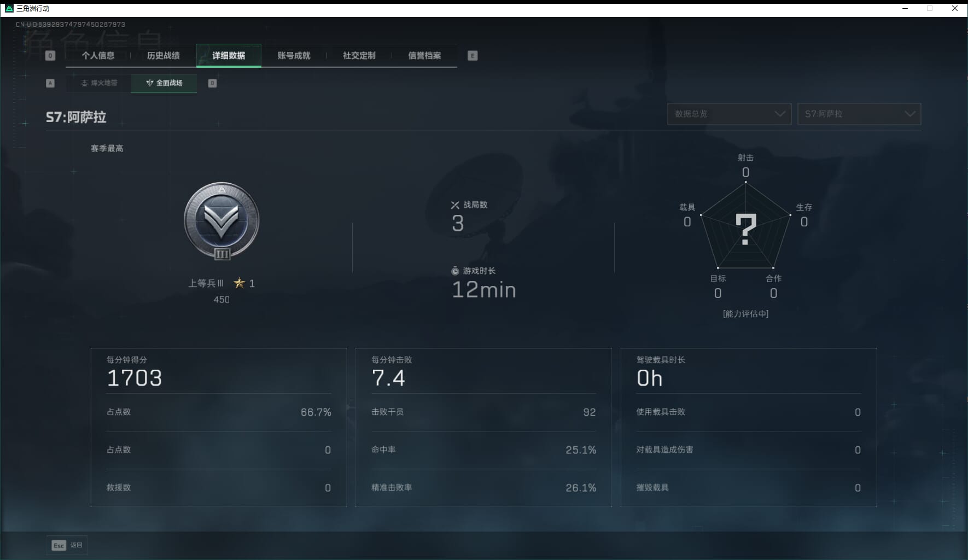Image resolution: width=968 pixels, height=560 pixels.
Task: Click the [能力评估中] status text
Action: coord(746,314)
